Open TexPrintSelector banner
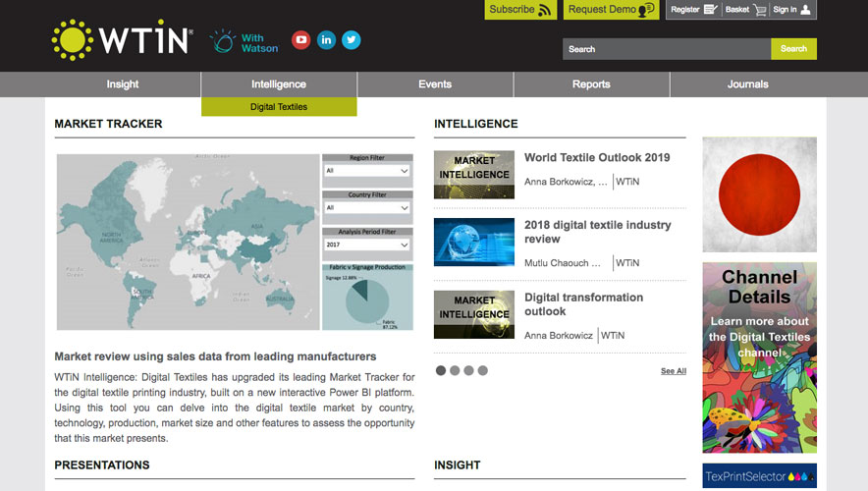Viewport: 868px width, 491px height. pyautogui.click(x=760, y=476)
